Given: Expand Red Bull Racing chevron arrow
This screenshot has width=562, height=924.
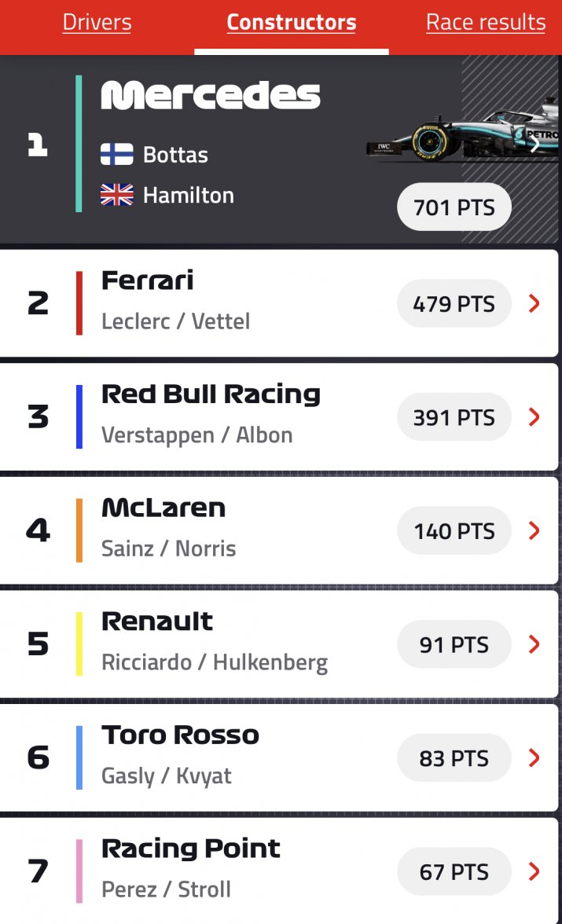Looking at the screenshot, I should point(534,417).
